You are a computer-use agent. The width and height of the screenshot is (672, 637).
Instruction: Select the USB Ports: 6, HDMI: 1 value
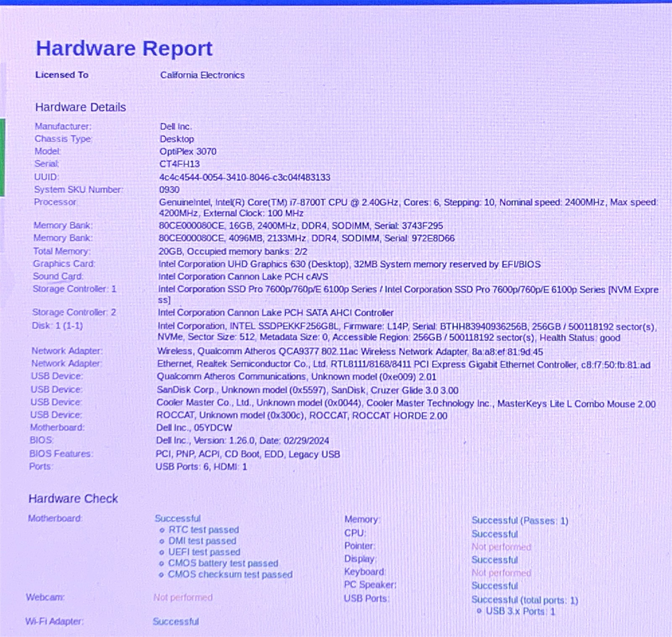tap(201, 467)
